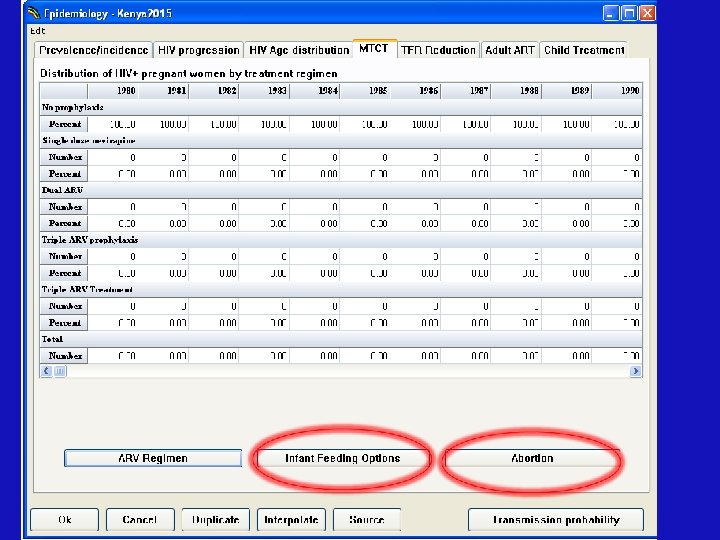Click Dual ARV Number cell for 1986
Viewport: 720px width, 540px height.
416,207
